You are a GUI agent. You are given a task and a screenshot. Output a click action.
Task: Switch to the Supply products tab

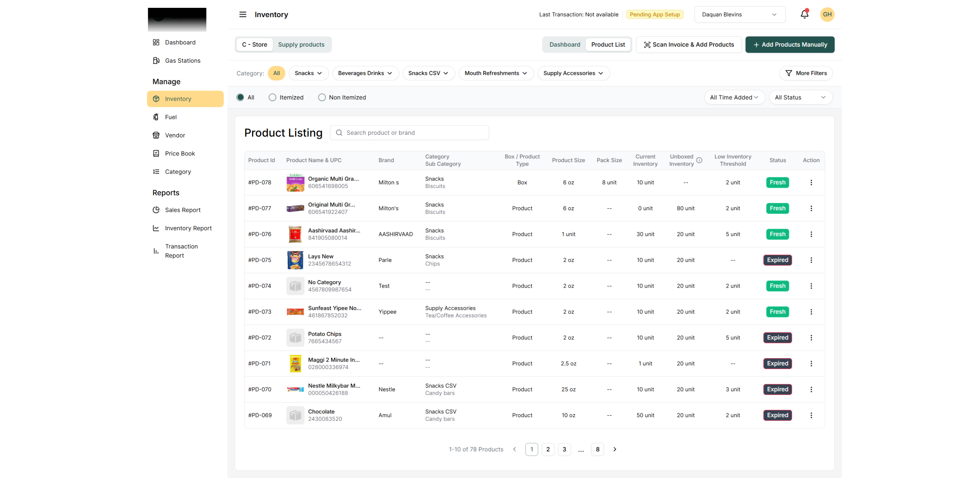[x=301, y=45]
